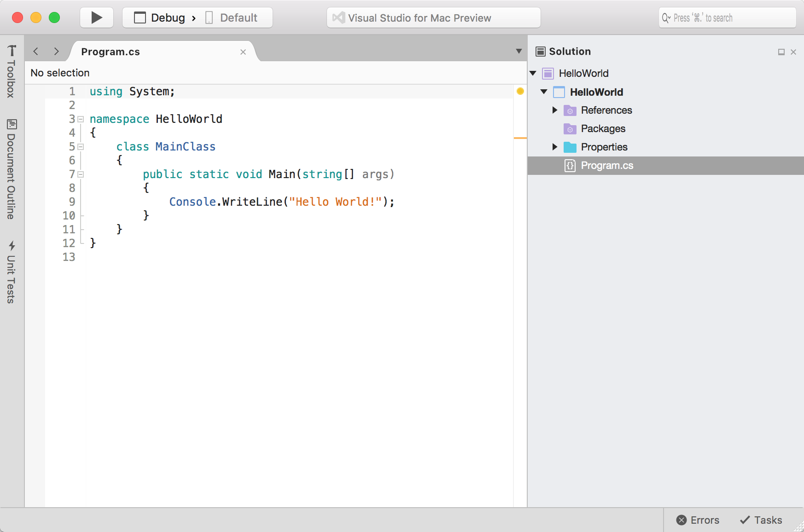Click the MainClass identifier
Screen dimensions: 804x532
click(185, 147)
